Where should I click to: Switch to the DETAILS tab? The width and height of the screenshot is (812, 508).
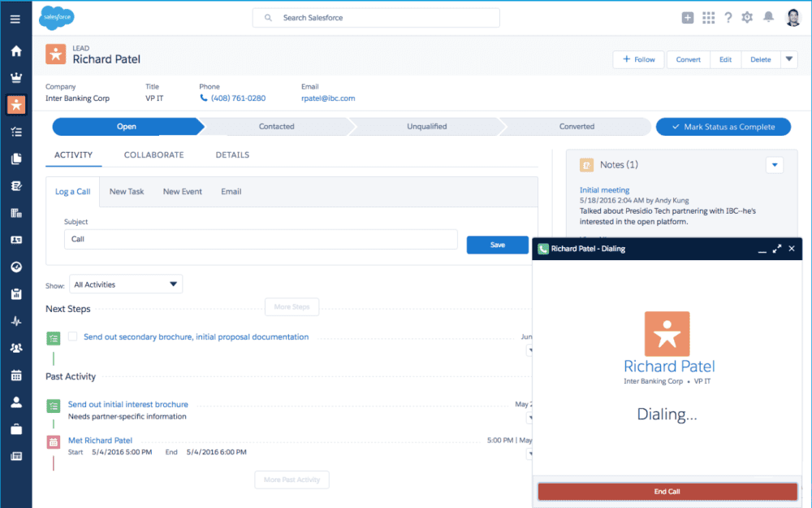[x=232, y=154]
